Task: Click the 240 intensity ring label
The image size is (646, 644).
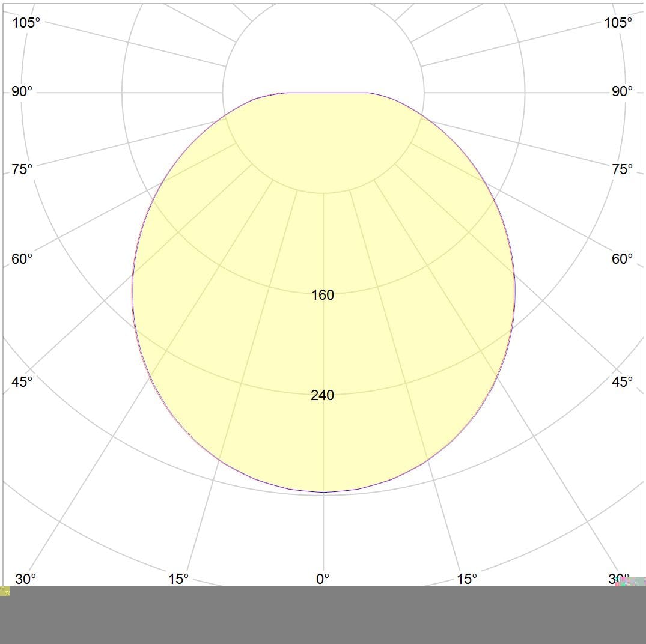Action: (323, 395)
